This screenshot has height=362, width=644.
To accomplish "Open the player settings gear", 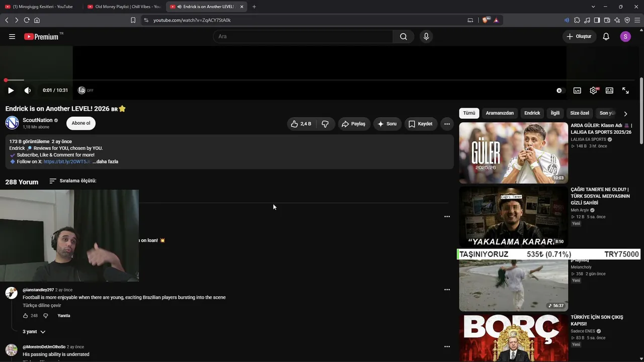I will click(x=594, y=90).
